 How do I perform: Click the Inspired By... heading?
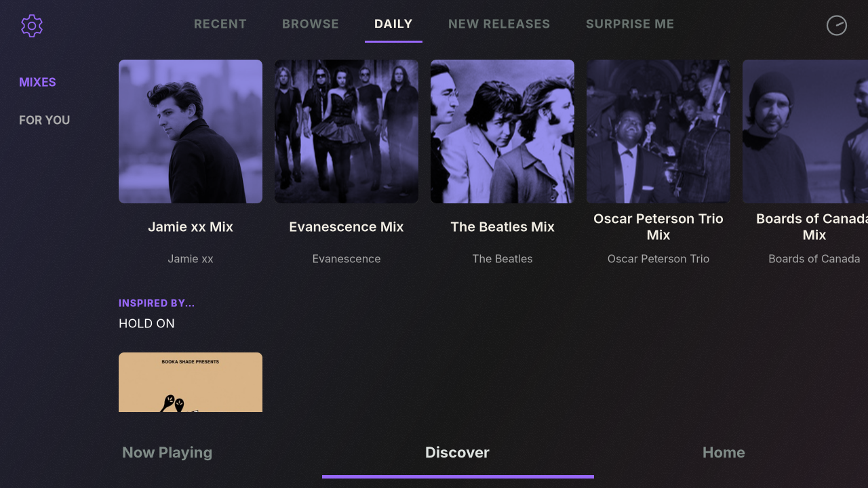coord(157,303)
